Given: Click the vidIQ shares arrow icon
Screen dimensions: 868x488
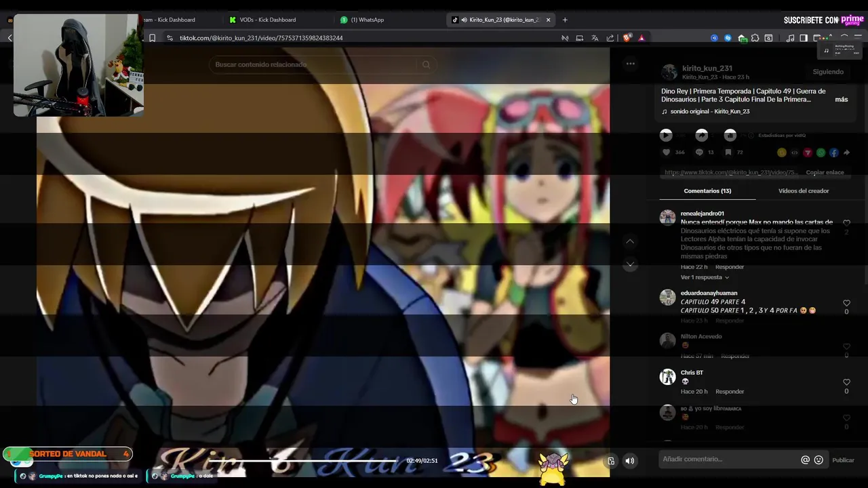Looking at the screenshot, I should click(x=702, y=135).
